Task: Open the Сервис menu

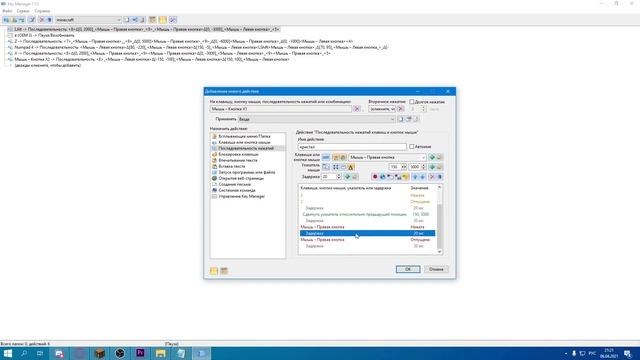Action: (23, 11)
